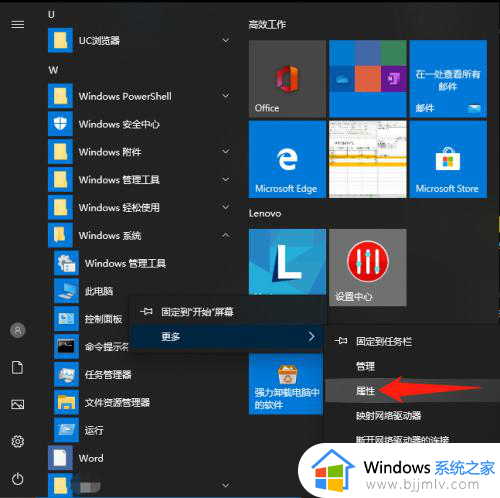Expand the Windows 附件 chevron
This screenshot has height=498, width=500.
click(226, 152)
